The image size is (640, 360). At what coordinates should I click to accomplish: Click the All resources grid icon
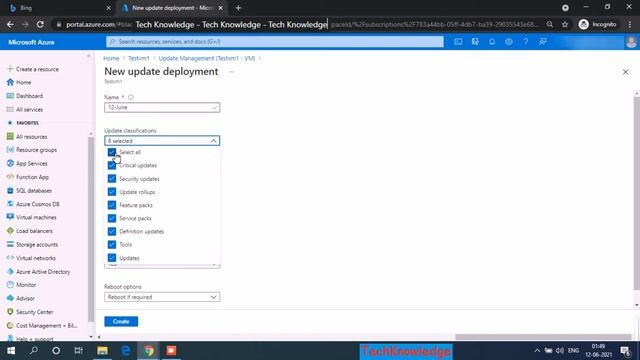pos(10,136)
